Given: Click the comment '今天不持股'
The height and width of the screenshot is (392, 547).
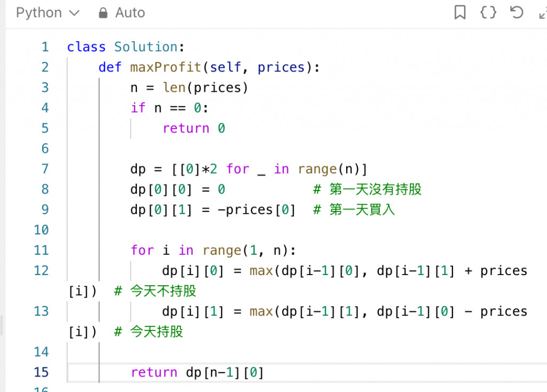Looking at the screenshot, I should 155,291.
